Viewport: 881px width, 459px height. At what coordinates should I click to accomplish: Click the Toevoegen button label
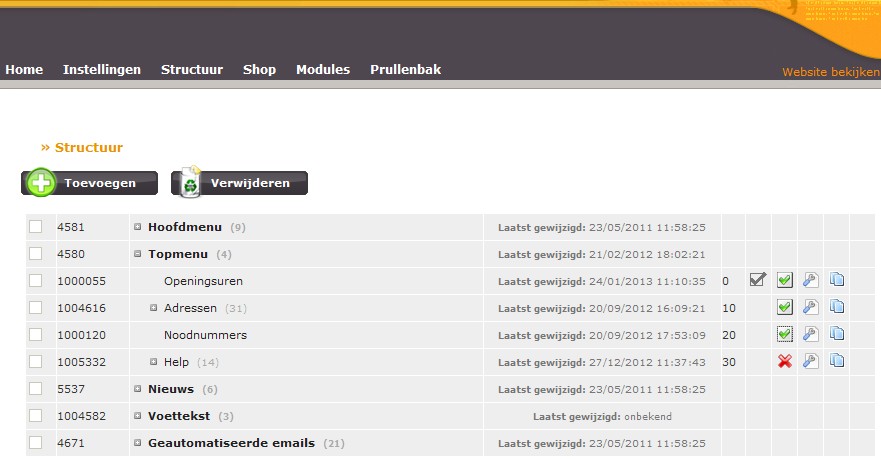click(x=100, y=183)
